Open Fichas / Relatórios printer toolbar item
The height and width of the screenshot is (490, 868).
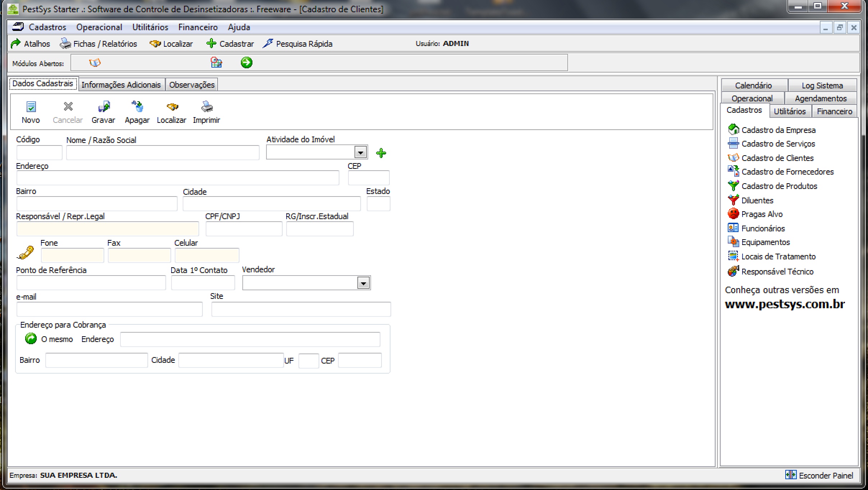[99, 44]
